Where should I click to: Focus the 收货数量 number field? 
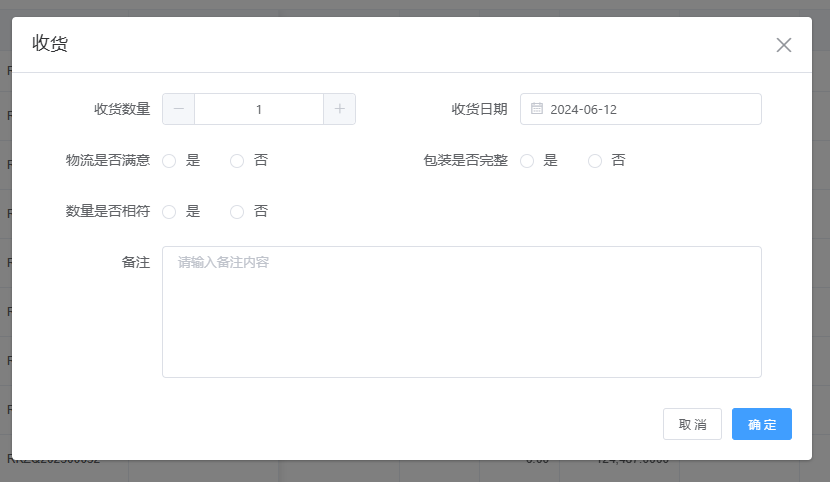(259, 109)
